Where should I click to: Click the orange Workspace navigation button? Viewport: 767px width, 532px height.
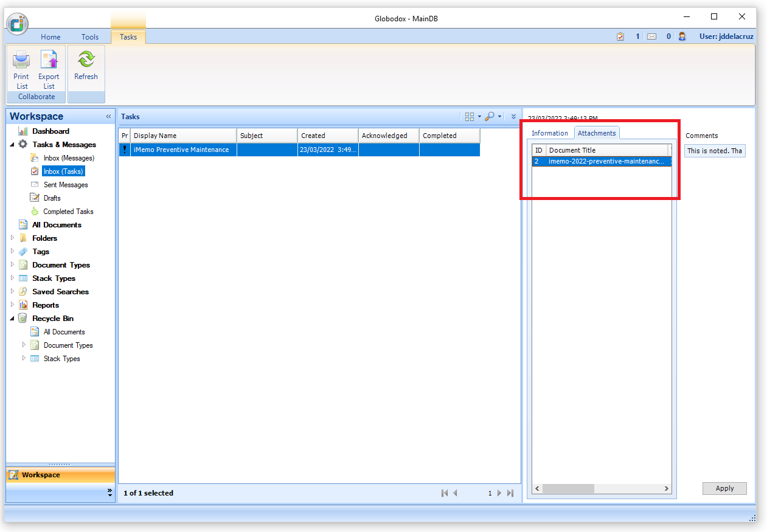tap(60, 475)
